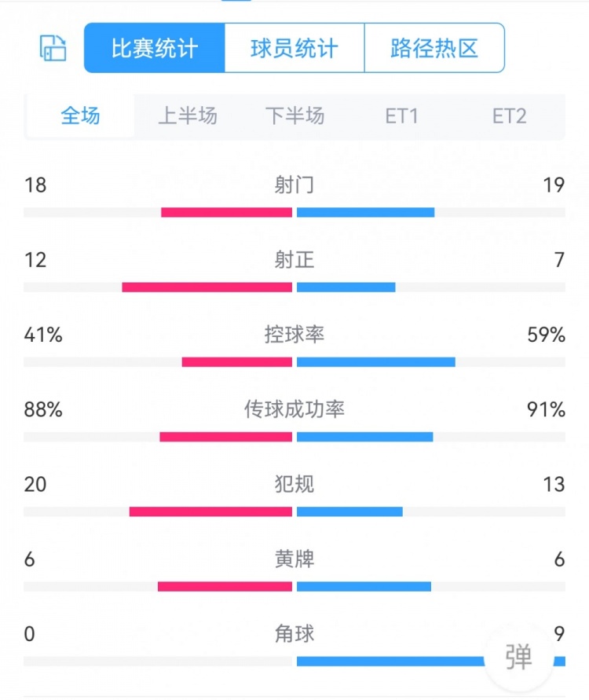Click the blue 黄牌 yellow cards bar
589x700 pixels.
point(364,587)
